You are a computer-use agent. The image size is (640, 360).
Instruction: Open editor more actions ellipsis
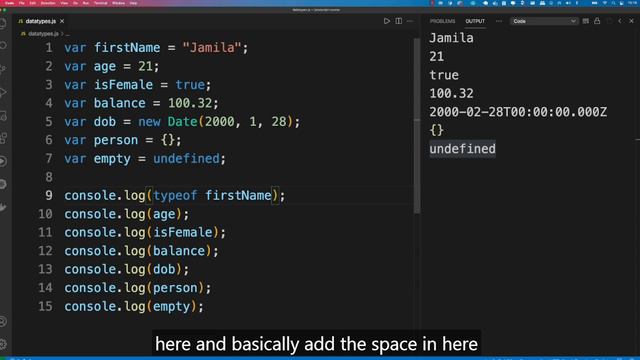(x=410, y=21)
